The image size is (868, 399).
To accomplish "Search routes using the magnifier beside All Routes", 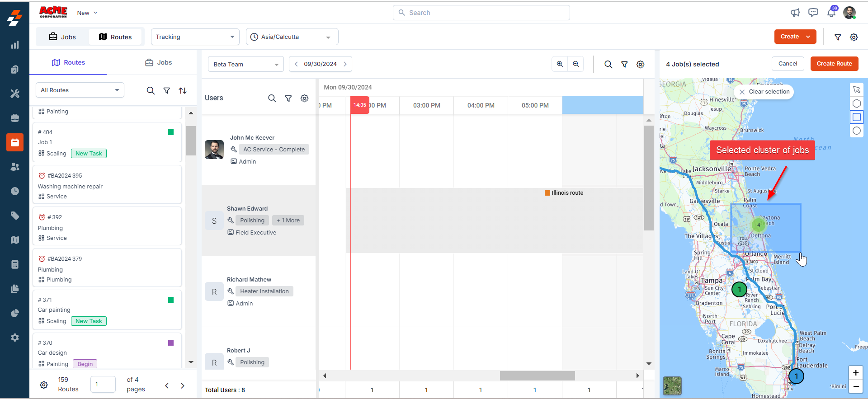I will [151, 90].
